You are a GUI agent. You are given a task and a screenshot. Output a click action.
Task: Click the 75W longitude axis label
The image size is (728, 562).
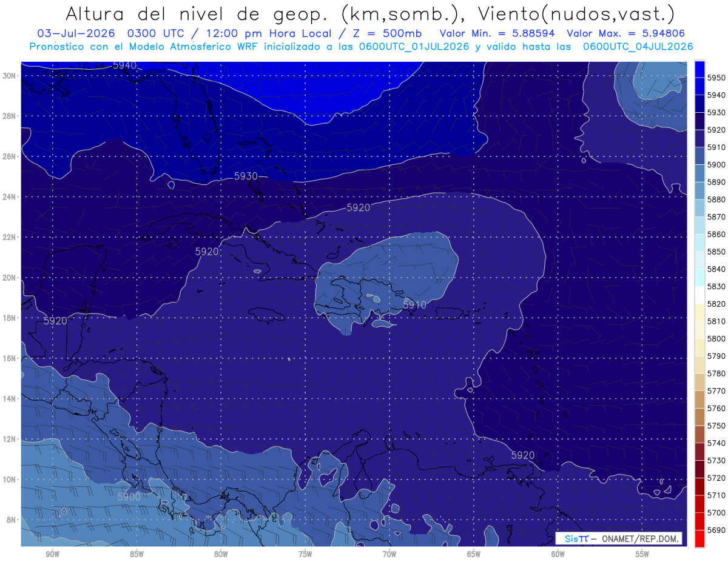tap(305, 554)
